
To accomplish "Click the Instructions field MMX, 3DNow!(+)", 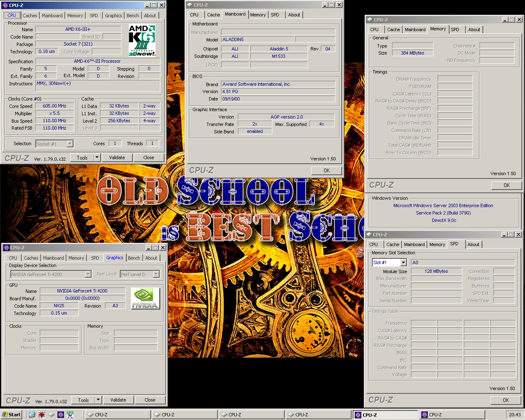I will pyautogui.click(x=98, y=86).
